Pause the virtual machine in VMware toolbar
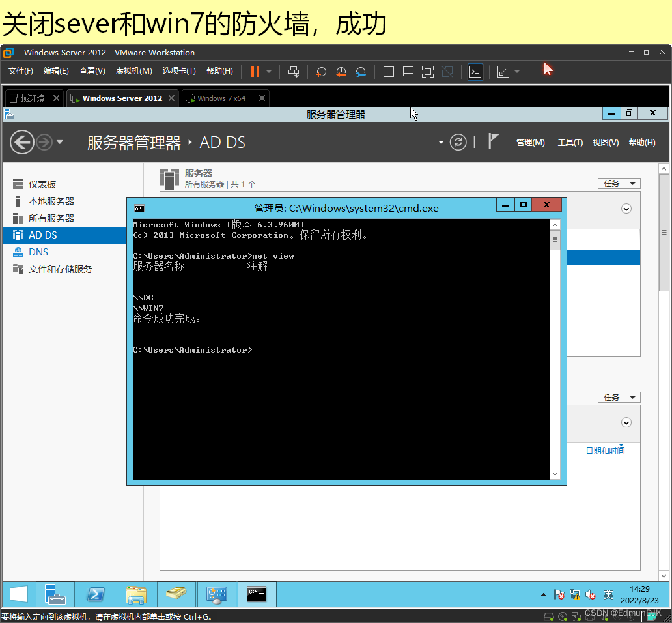Image resolution: width=672 pixels, height=623 pixels. (255, 72)
